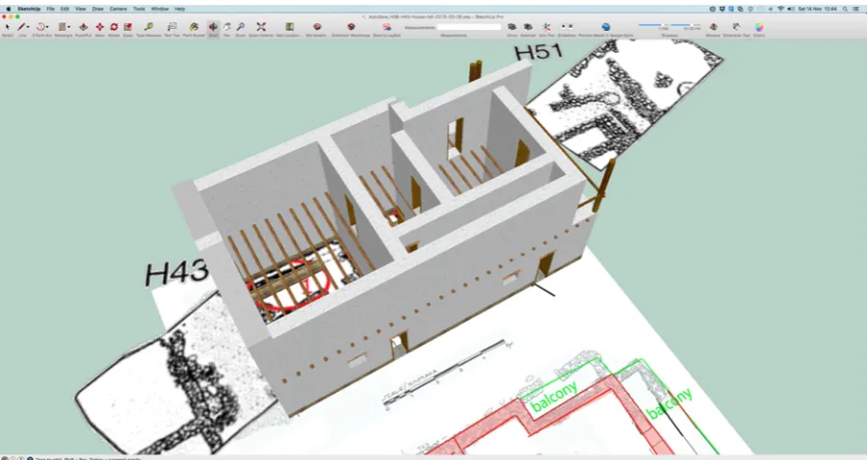Image resolution: width=868 pixels, height=460 pixels.
Task: Click the left green balcony text
Action: (554, 396)
